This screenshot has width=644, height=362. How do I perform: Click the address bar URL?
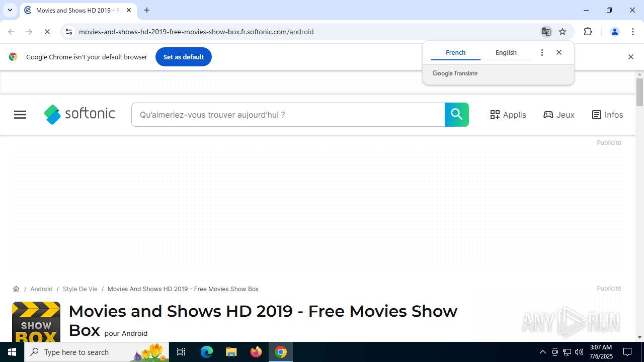(x=196, y=32)
